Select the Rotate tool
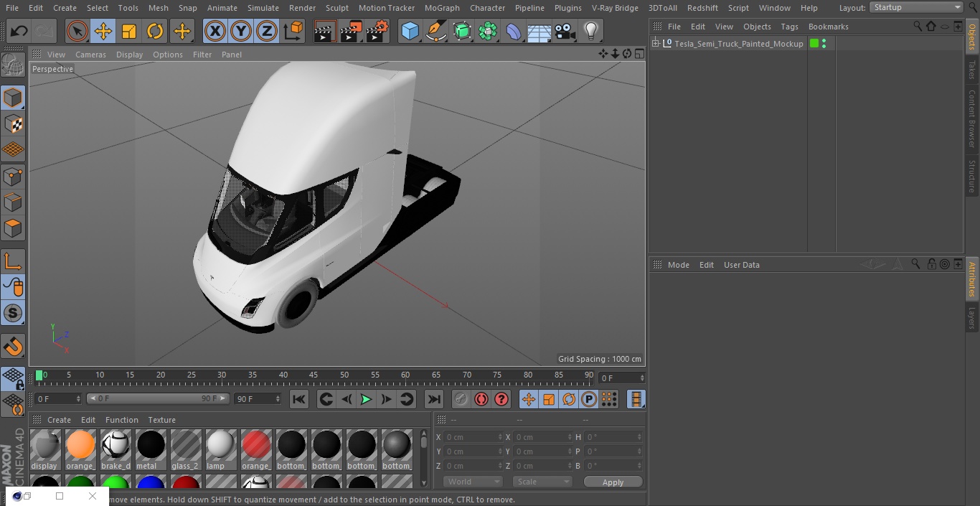 pos(155,31)
